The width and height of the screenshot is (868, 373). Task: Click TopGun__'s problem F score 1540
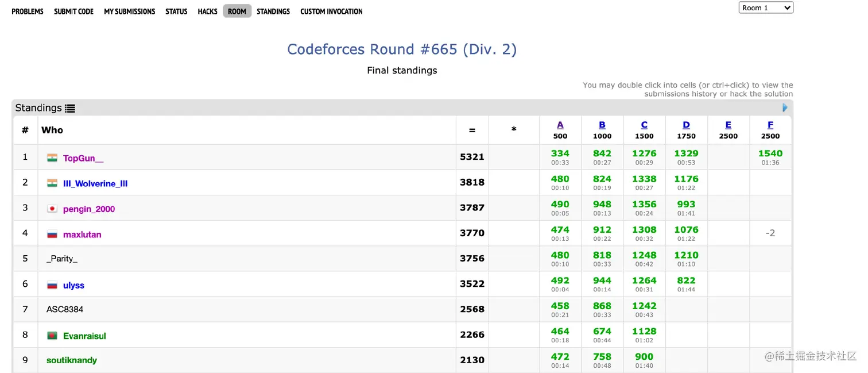pos(770,153)
